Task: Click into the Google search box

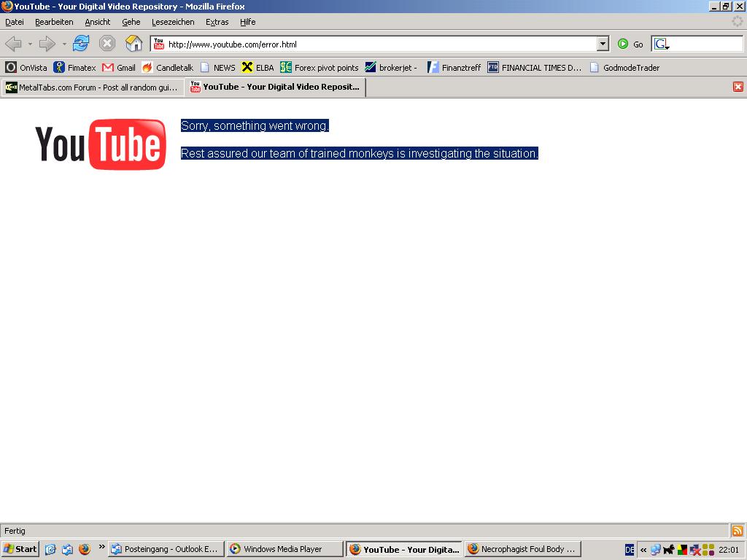Action: [x=705, y=44]
